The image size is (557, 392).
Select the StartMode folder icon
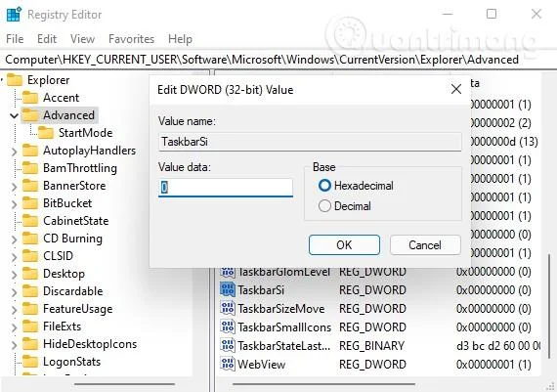tap(46, 133)
